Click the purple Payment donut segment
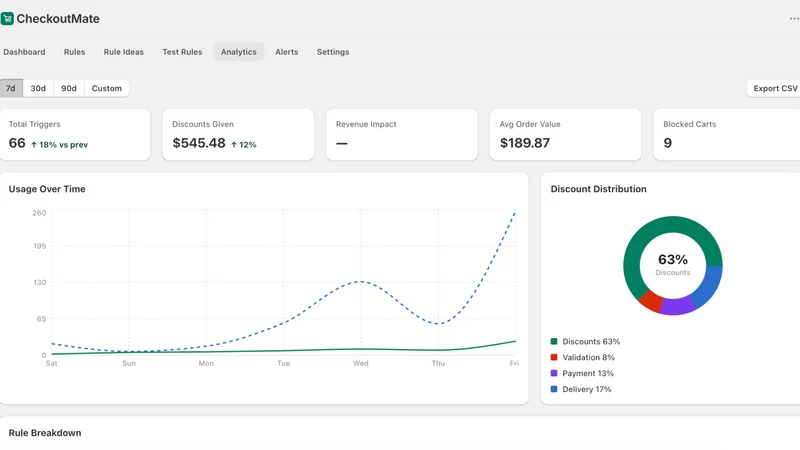800x450 pixels. click(x=678, y=306)
